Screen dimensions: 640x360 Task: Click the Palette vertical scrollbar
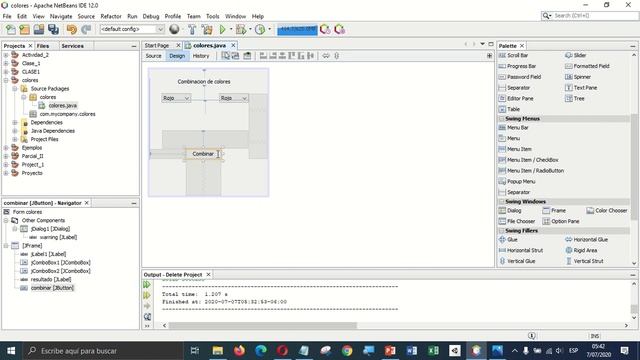[x=634, y=167]
